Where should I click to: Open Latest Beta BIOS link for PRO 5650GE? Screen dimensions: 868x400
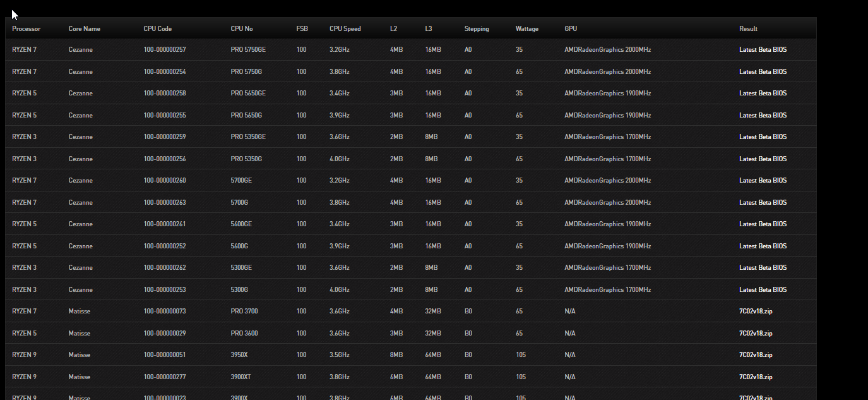coord(763,94)
